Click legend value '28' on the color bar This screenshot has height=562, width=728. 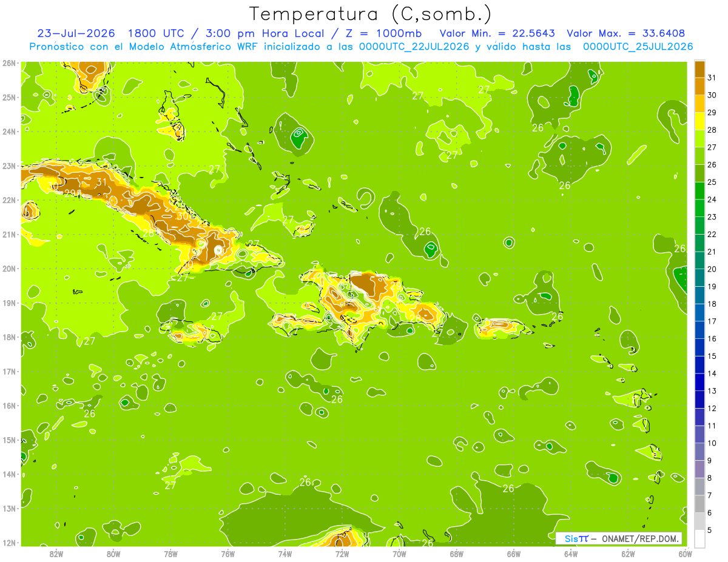click(x=712, y=130)
